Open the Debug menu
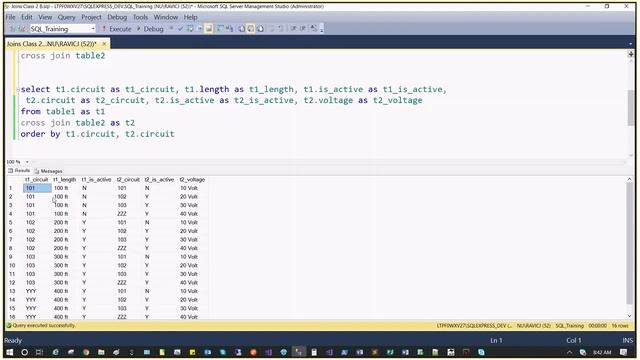 (117, 17)
